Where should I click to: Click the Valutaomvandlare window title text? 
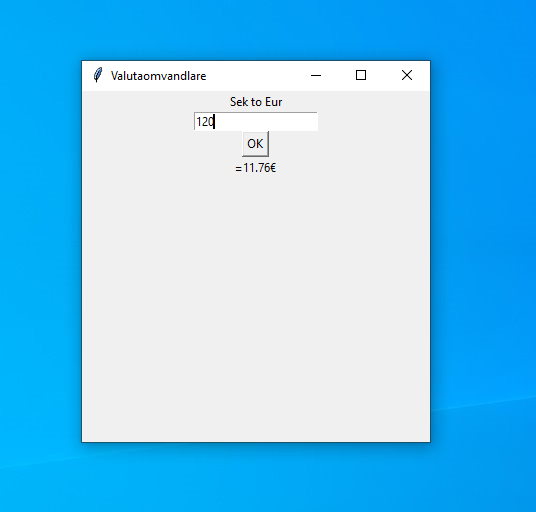coord(159,76)
